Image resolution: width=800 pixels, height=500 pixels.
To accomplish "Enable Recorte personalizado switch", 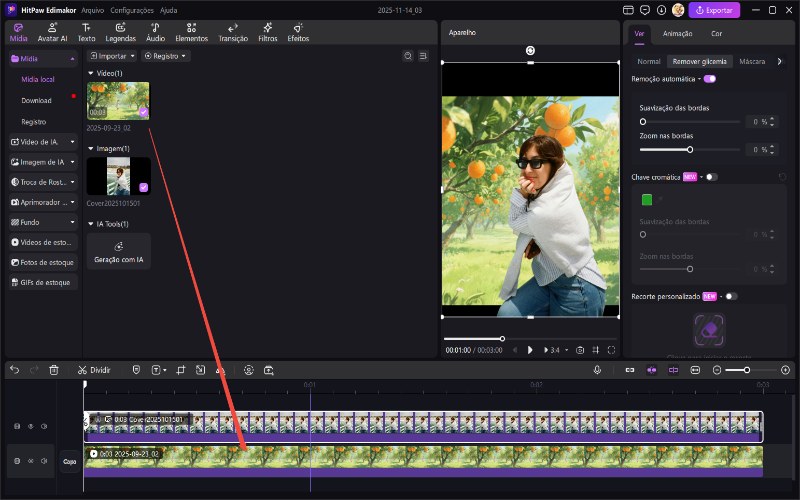I will [x=731, y=296].
